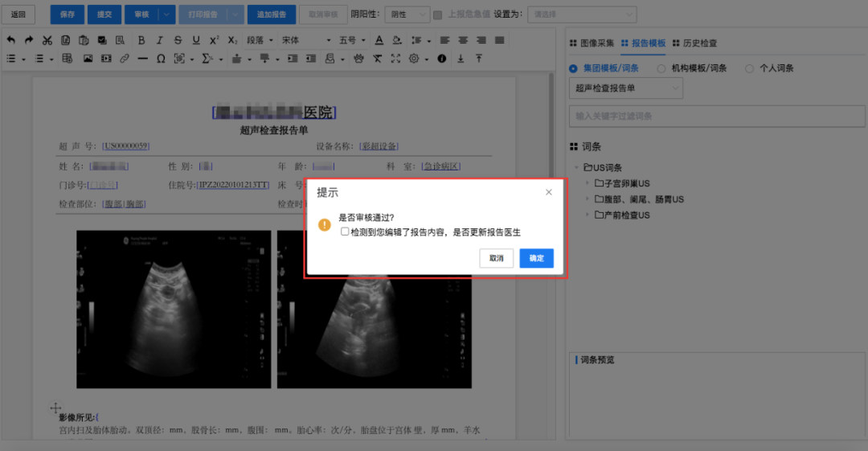
Task: Open the text highlight color picker
Action: coord(397,40)
